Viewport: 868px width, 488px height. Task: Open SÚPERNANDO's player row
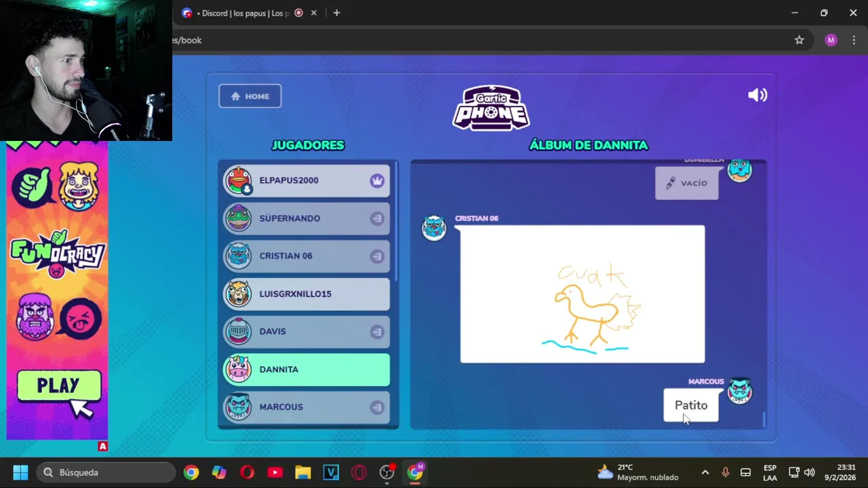pos(307,218)
